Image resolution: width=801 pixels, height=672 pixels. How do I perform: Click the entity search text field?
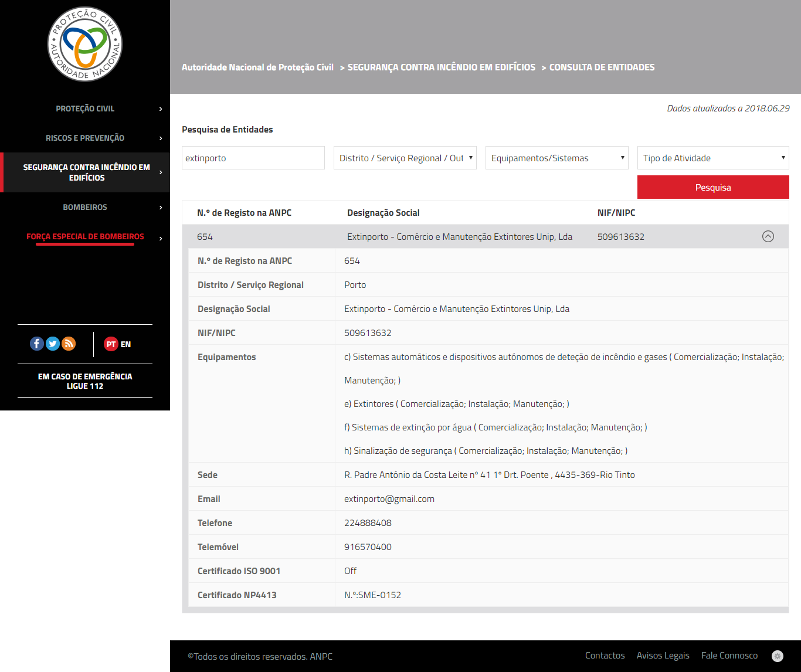[x=253, y=158]
